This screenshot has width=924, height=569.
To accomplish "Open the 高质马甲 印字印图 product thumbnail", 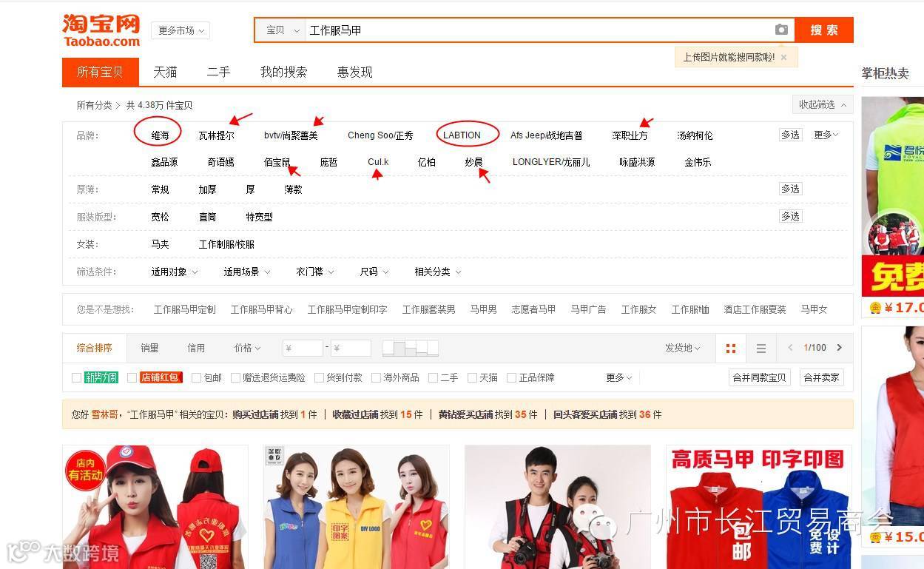I will click(x=759, y=507).
